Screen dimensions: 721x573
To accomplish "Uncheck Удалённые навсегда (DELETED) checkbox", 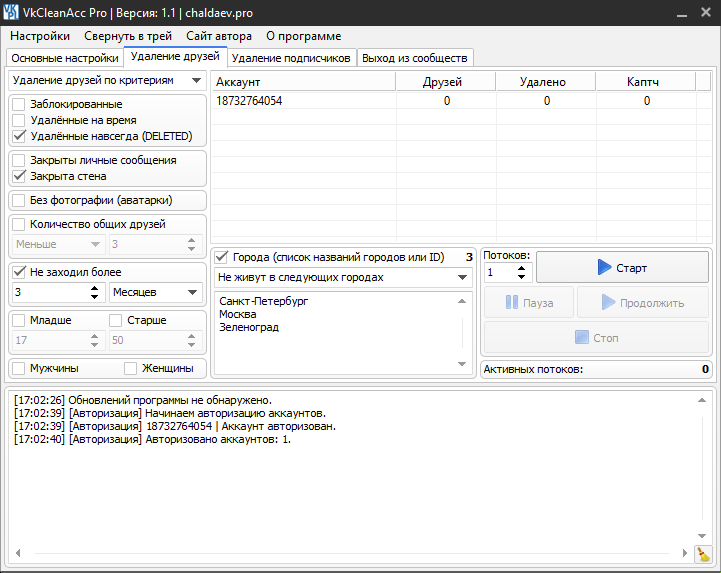I will (19, 136).
